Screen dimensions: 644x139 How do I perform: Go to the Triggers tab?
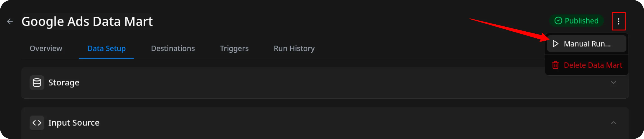click(x=234, y=48)
